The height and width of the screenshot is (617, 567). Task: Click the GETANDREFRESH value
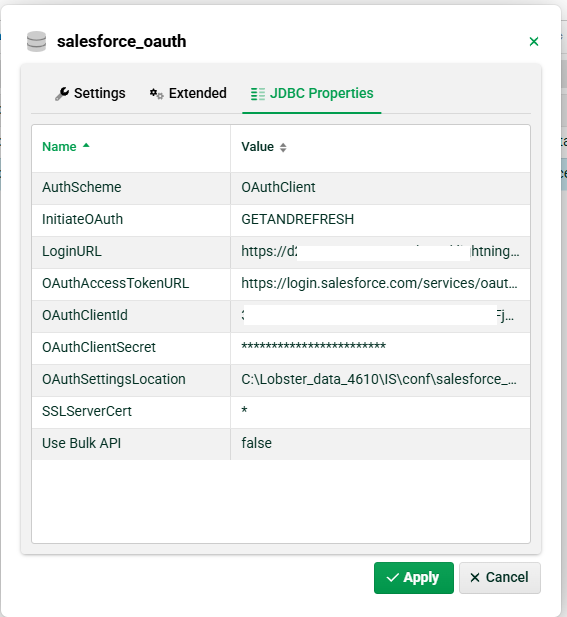[x=297, y=219]
